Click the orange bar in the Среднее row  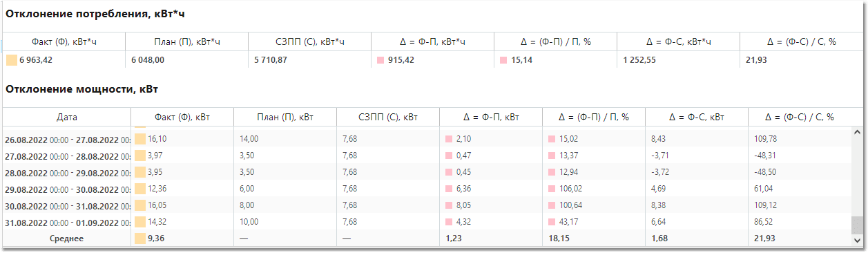139,238
